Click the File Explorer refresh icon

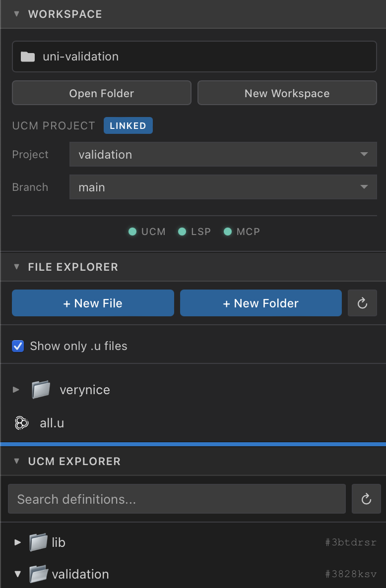(x=362, y=303)
